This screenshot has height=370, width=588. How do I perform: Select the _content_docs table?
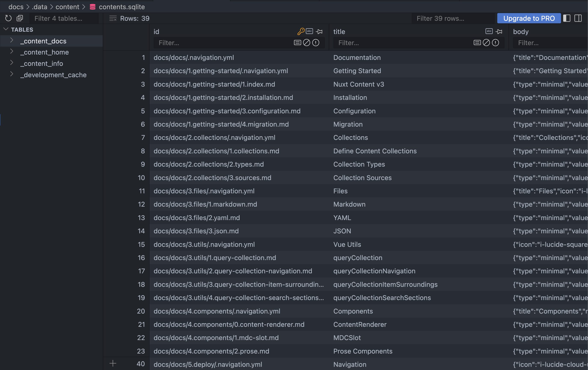(43, 41)
